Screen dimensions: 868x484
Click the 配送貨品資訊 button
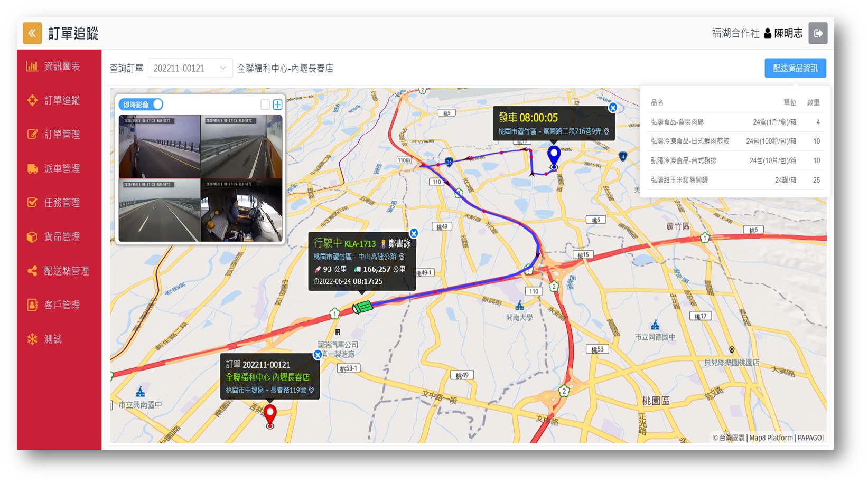[795, 68]
